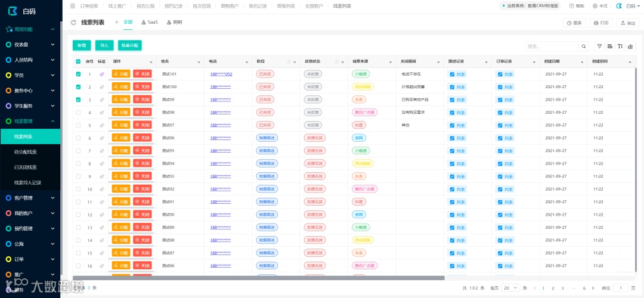Screen dimensions: 644x298
Task: Click the plus icon to add a view
Action: tap(117, 22)
